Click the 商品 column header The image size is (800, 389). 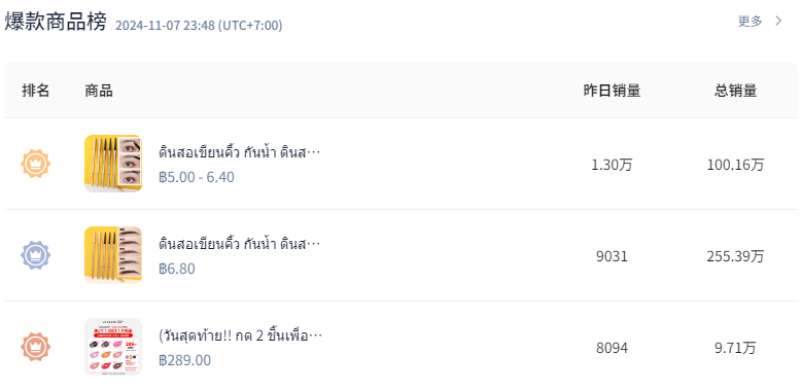pyautogui.click(x=99, y=91)
